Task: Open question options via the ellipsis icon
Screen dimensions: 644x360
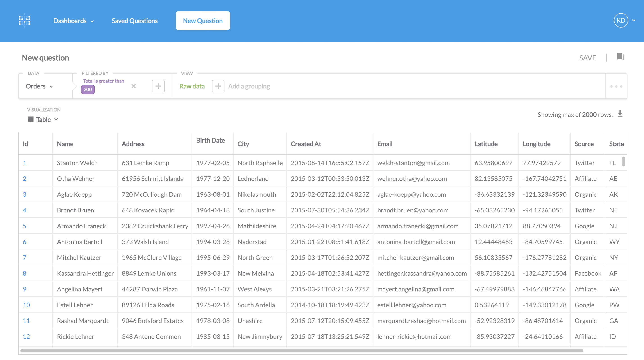Action: [x=616, y=86]
